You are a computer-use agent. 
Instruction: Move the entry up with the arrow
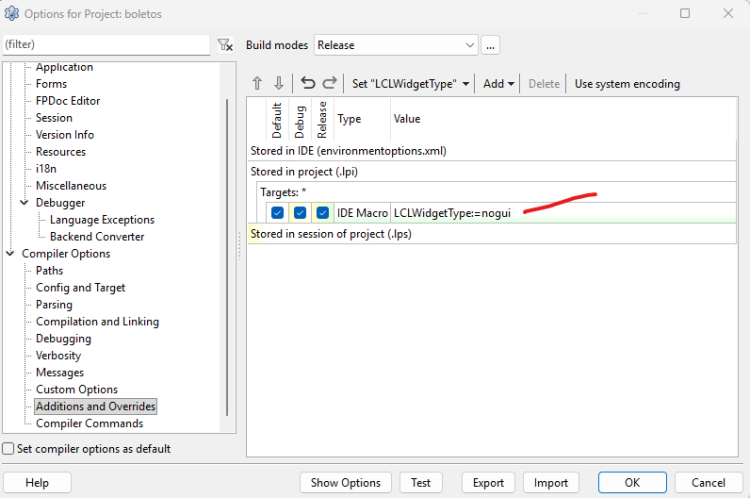(257, 83)
